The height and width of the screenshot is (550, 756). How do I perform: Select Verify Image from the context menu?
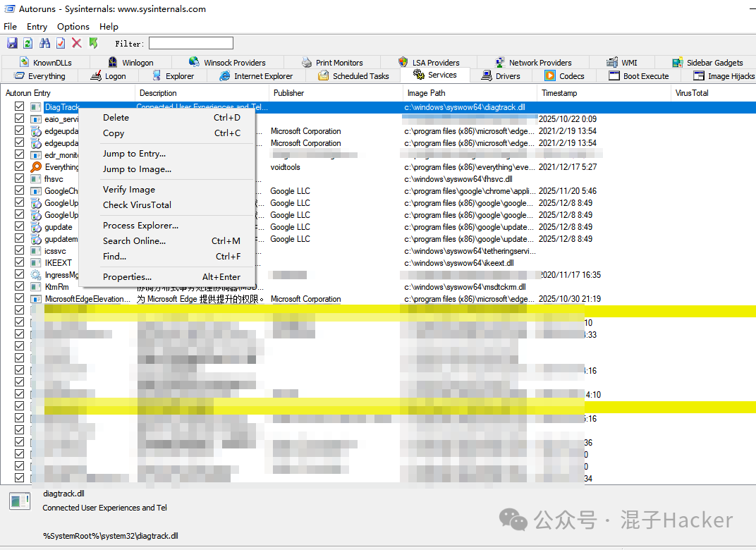coord(129,190)
